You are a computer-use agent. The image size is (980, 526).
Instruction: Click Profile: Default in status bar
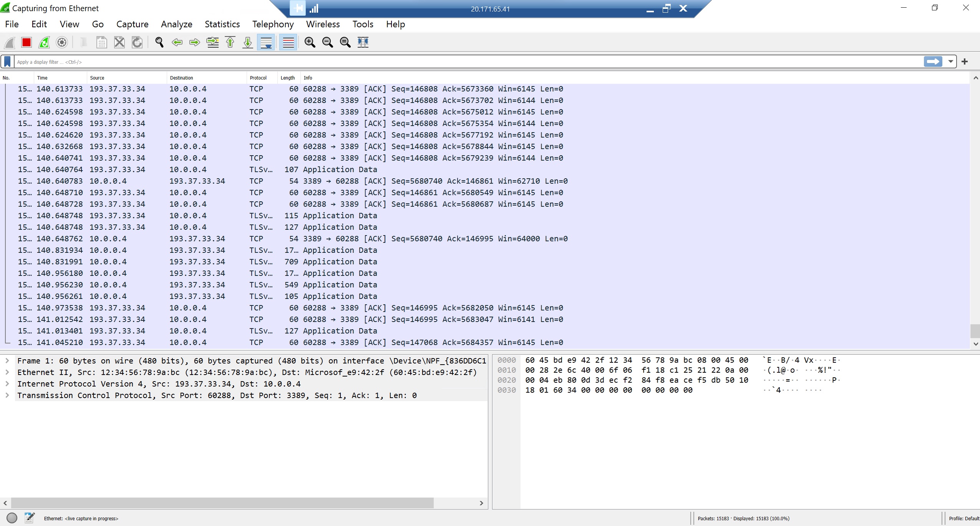point(964,518)
